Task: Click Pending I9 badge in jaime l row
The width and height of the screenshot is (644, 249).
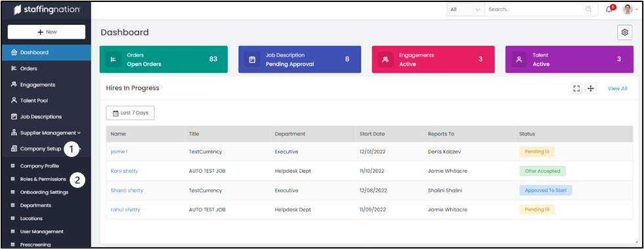Action: (x=537, y=152)
